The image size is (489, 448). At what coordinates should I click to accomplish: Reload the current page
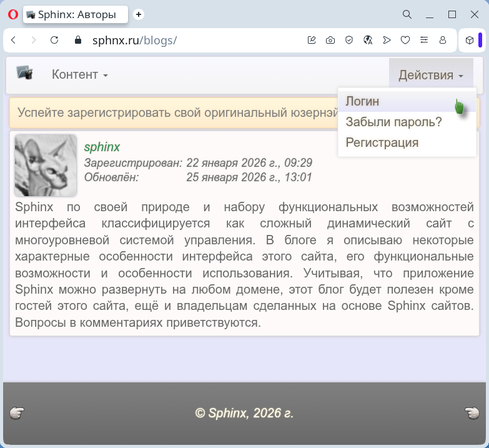pyautogui.click(x=54, y=40)
